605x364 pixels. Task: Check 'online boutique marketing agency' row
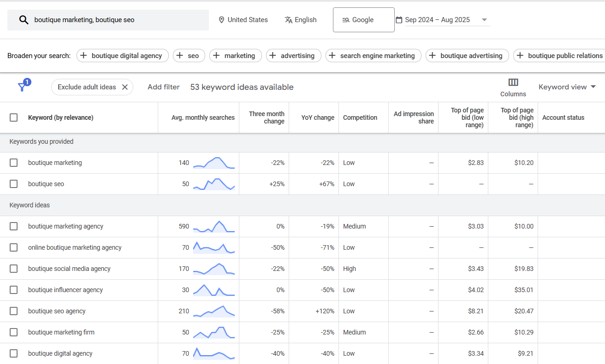(14, 247)
